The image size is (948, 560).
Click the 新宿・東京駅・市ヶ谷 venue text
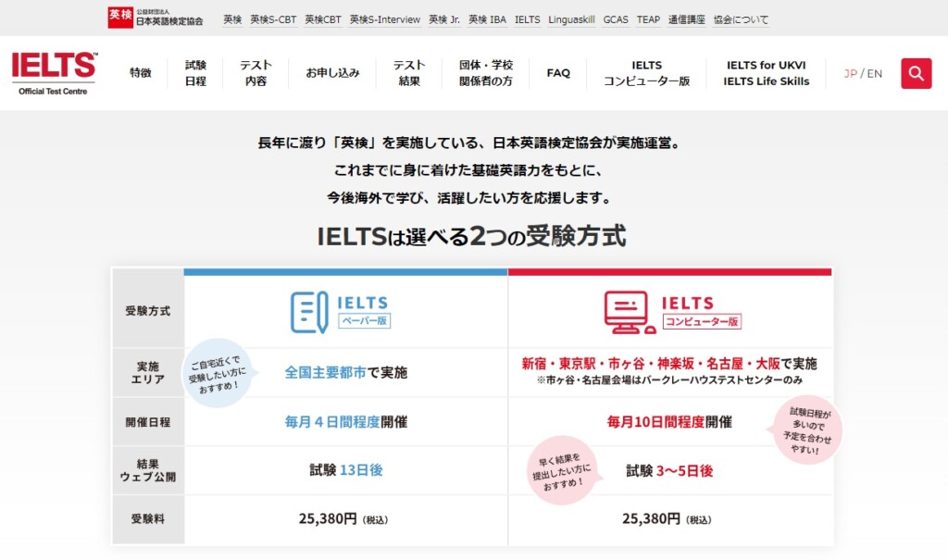click(x=669, y=364)
